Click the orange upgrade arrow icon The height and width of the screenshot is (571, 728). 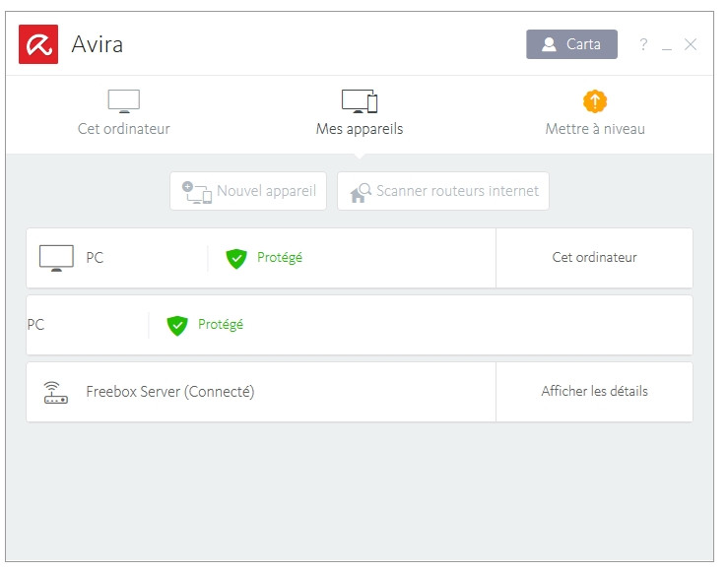pos(595,101)
